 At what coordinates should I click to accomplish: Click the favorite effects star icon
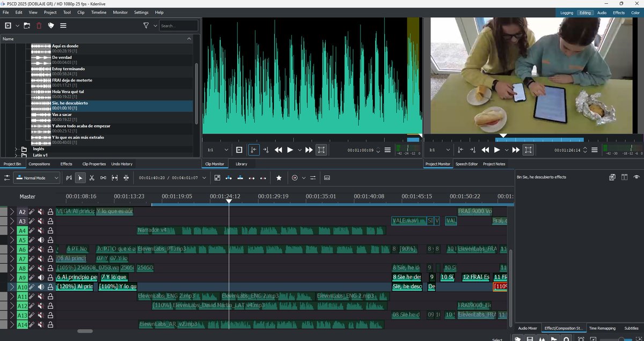coord(279,177)
